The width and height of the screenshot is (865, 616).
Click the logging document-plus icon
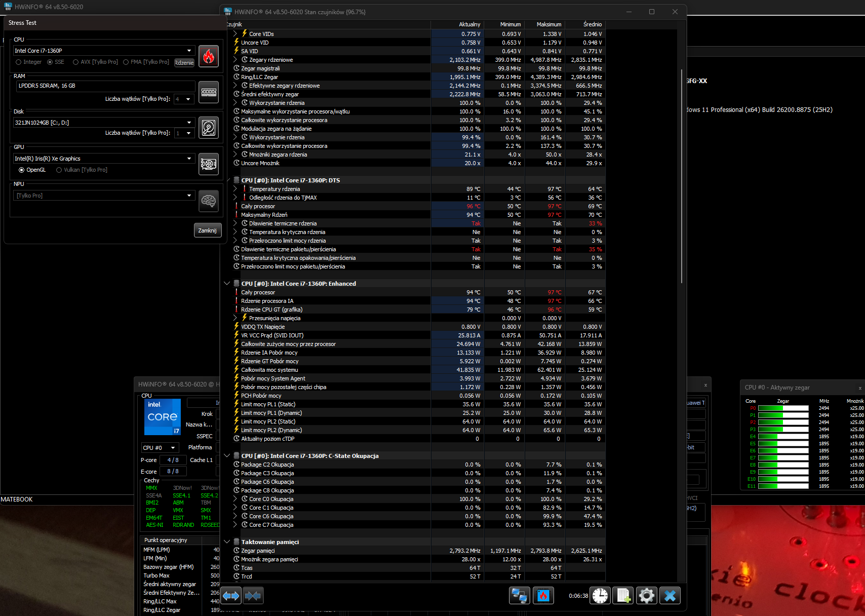(x=623, y=596)
